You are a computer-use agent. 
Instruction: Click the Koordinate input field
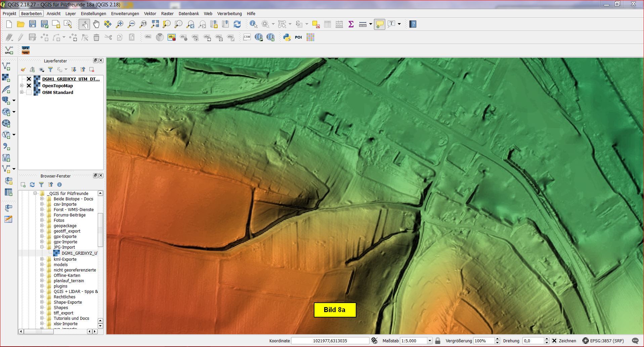[x=330, y=341]
